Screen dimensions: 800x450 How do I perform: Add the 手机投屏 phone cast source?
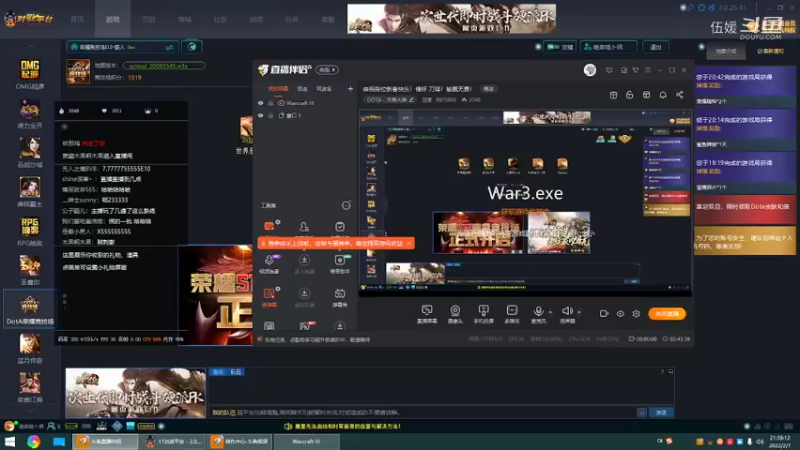pyautogui.click(x=483, y=314)
